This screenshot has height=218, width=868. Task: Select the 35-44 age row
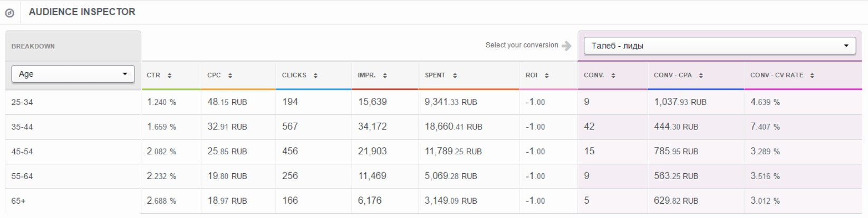click(22, 127)
